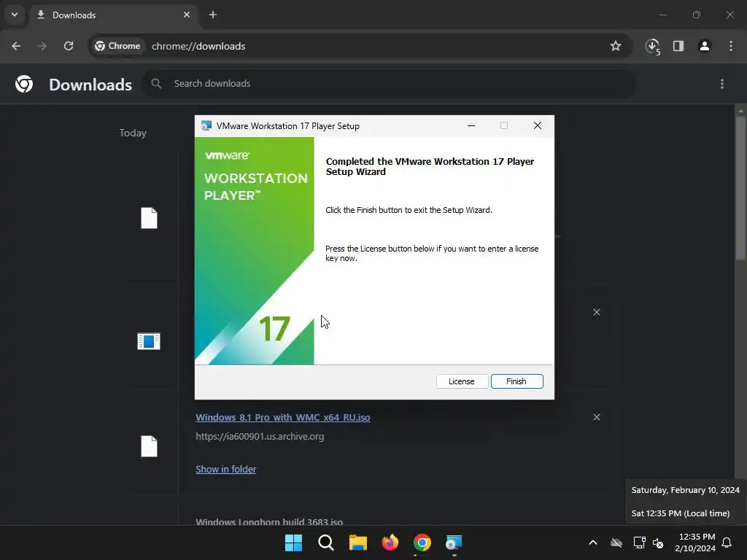Remove the download entry beside the blue installer icon
The height and width of the screenshot is (560, 747).
pyautogui.click(x=597, y=312)
